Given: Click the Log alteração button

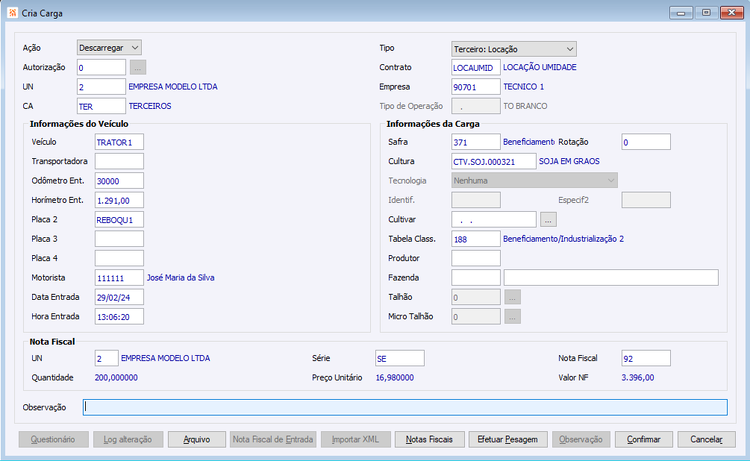Looking at the screenshot, I should [128, 439].
